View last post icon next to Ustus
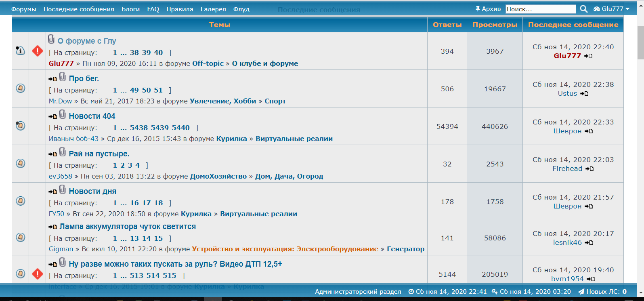The image size is (644, 301). pos(584,94)
